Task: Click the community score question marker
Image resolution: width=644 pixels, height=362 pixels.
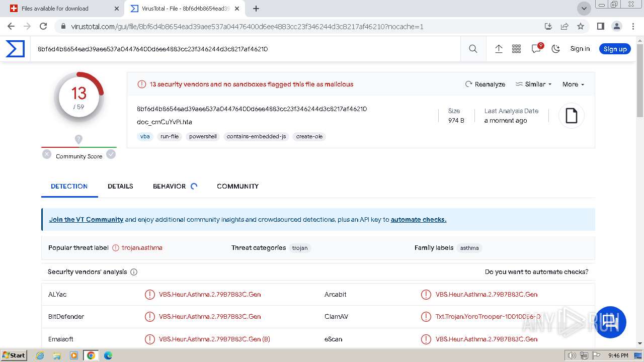Action: click(x=78, y=139)
